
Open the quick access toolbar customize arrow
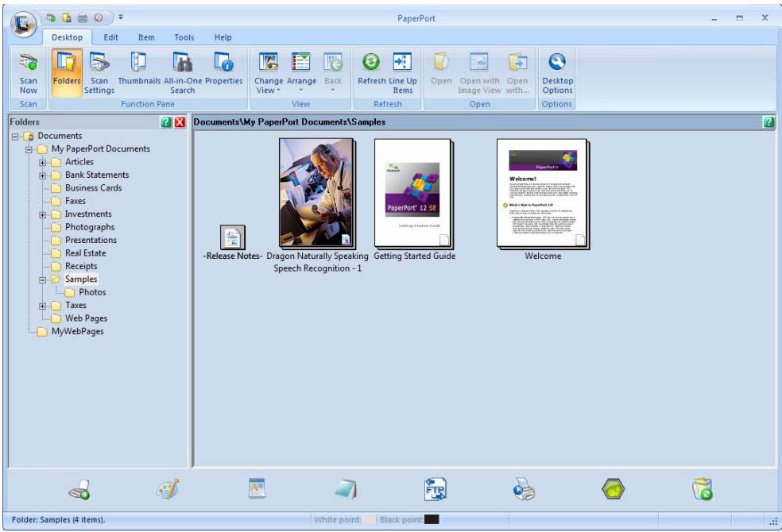[121, 17]
